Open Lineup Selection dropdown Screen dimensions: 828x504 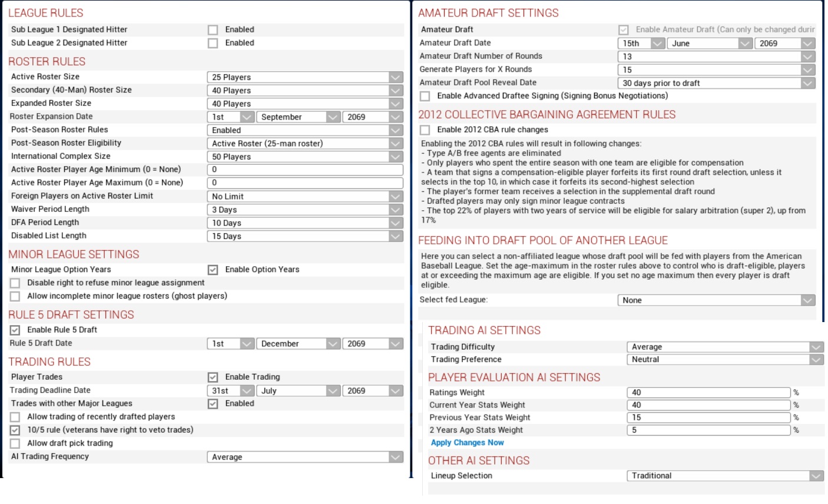[x=724, y=476]
